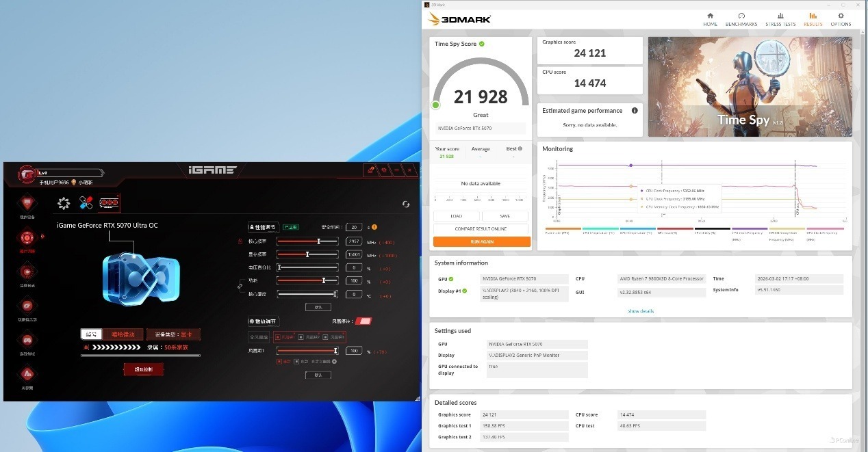
Task: Click the default button under performance sliders
Action: [x=318, y=307]
